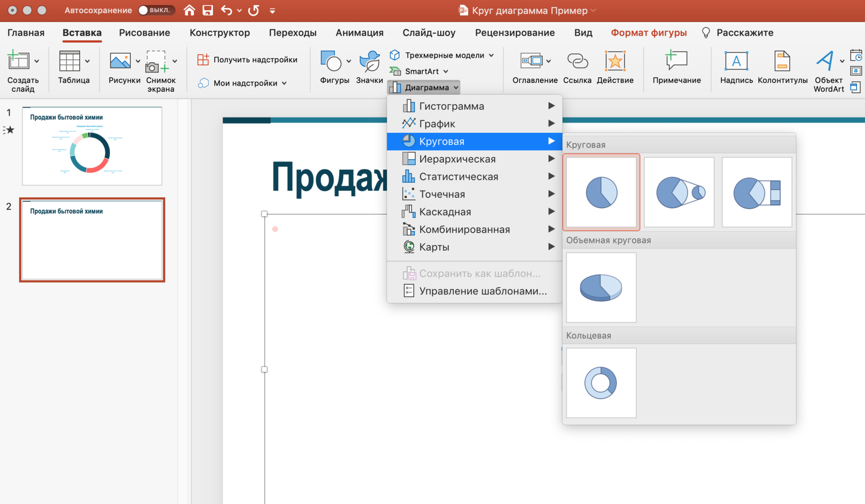This screenshot has width=865, height=504.
Task: Select Статистическая in chart menu
Action: click(474, 177)
